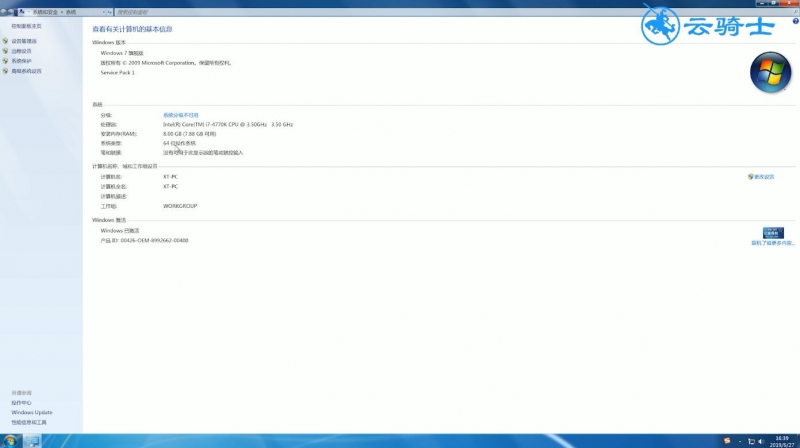Image resolution: width=800 pixels, height=448 pixels.
Task: Open 设备管理器 from the left sidebar
Action: [x=24, y=41]
